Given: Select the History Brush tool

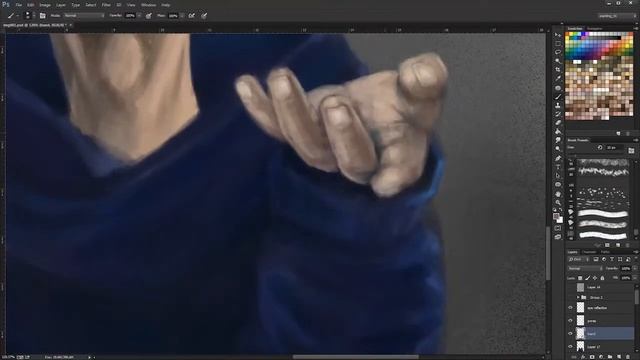Looking at the screenshot, I should click(558, 114).
